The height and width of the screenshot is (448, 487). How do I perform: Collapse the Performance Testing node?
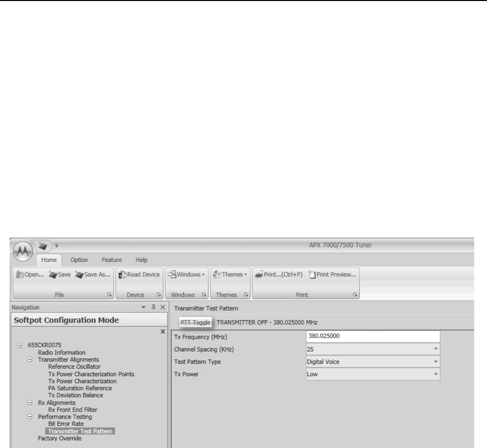[30, 416]
